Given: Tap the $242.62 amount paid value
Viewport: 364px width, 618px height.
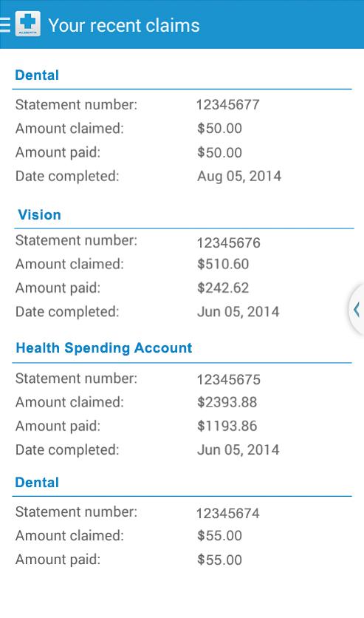Looking at the screenshot, I should 223,288.
